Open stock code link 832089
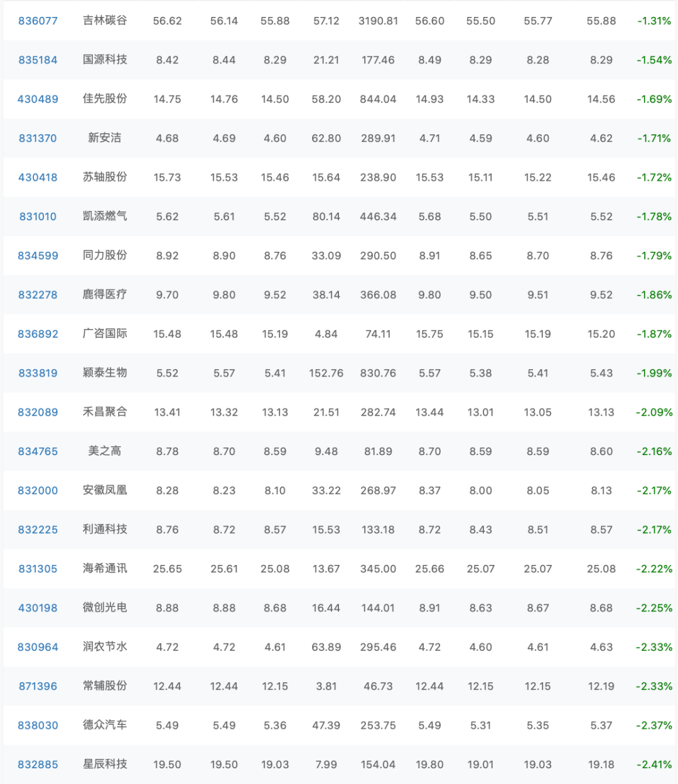The width and height of the screenshot is (678, 784). [x=38, y=412]
